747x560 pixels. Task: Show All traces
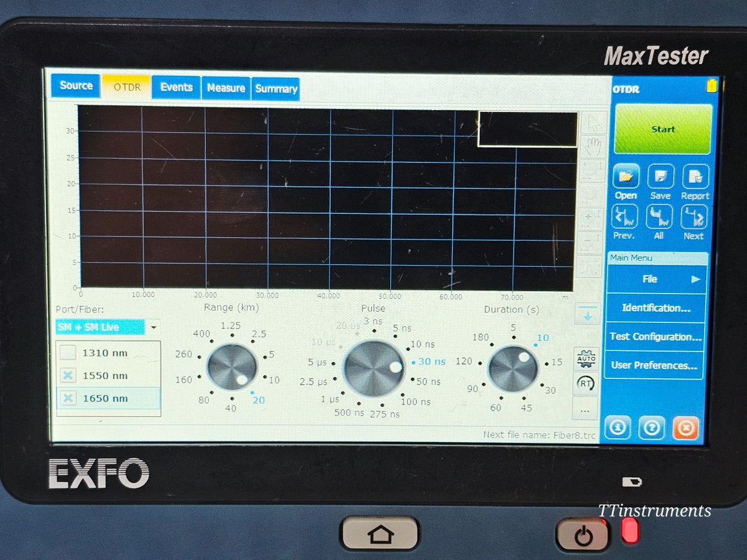point(659,218)
